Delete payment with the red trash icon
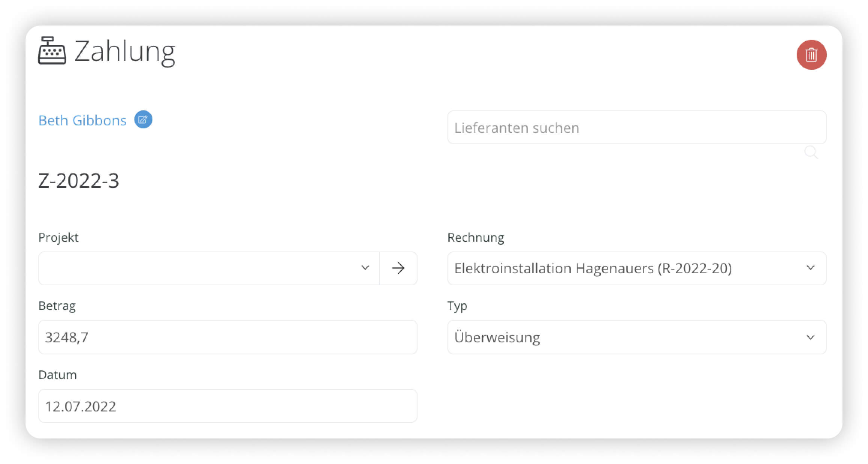Image resolution: width=868 pixels, height=464 pixels. pos(811,55)
